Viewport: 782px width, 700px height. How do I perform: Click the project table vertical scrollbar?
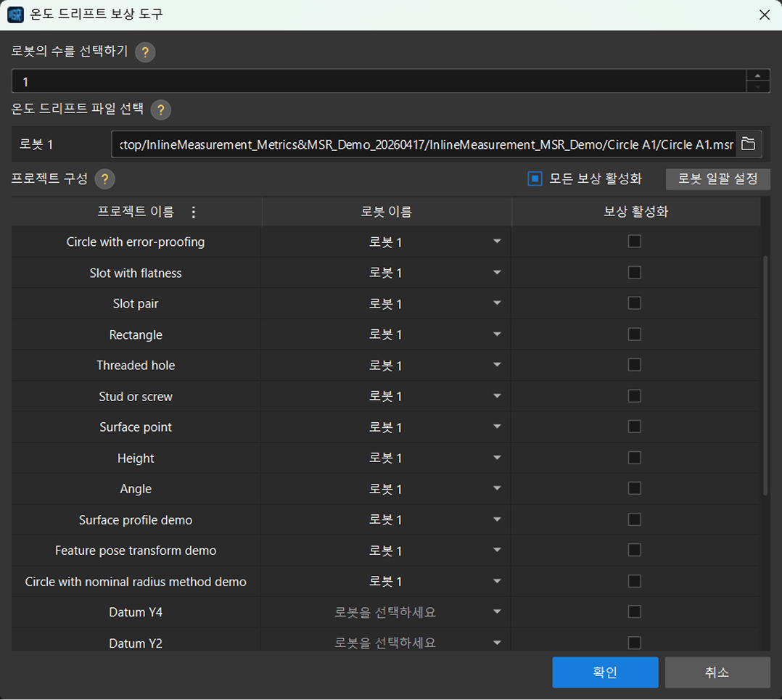click(765, 376)
